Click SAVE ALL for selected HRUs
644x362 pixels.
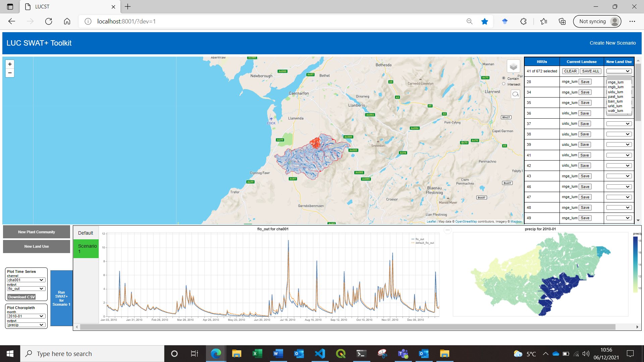590,71
